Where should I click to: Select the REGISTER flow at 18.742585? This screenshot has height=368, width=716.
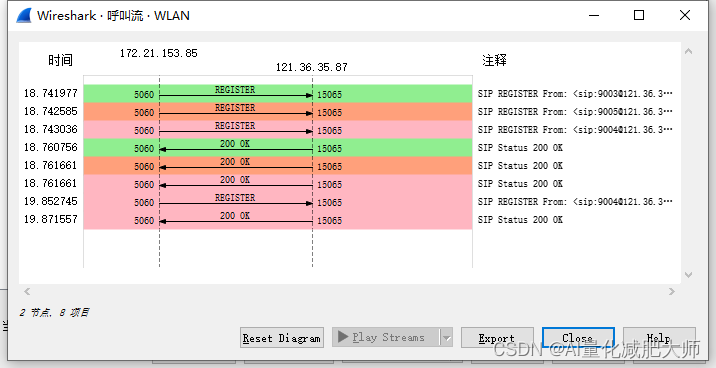pyautogui.click(x=278, y=112)
